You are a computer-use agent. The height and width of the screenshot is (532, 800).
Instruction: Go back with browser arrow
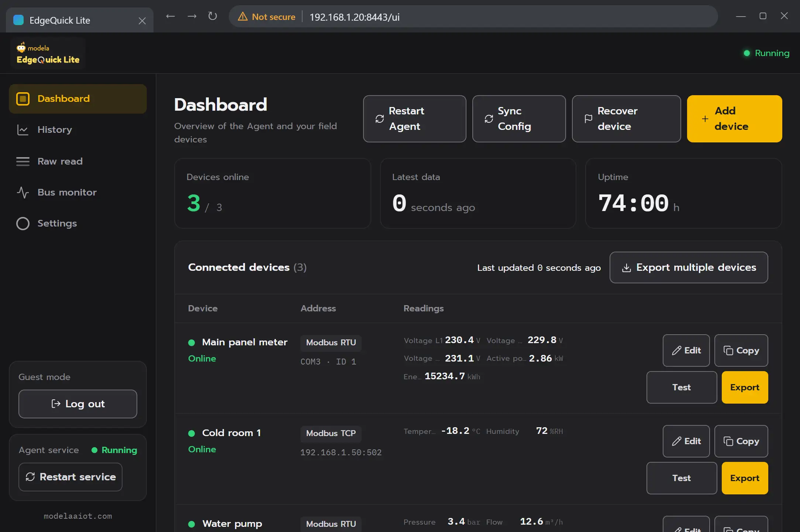(x=170, y=16)
